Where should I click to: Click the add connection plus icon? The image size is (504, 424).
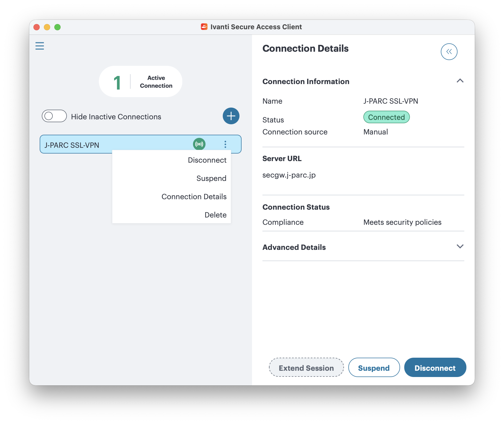[231, 116]
